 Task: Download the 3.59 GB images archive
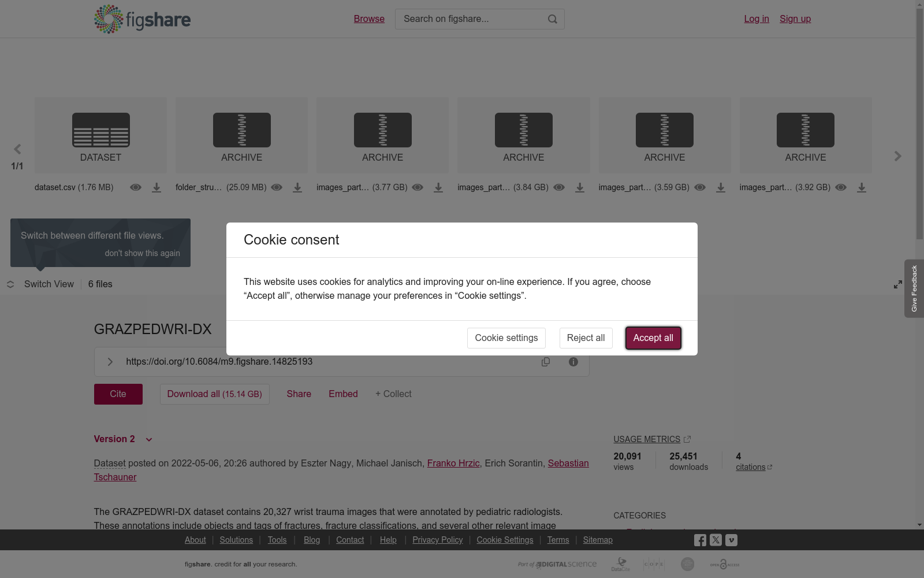(x=721, y=187)
